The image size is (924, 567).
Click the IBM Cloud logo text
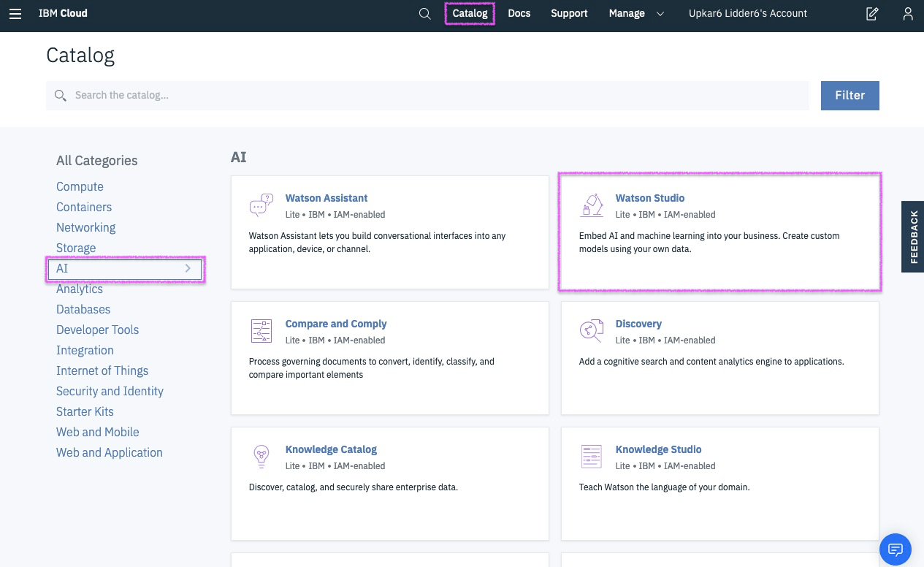tap(63, 13)
